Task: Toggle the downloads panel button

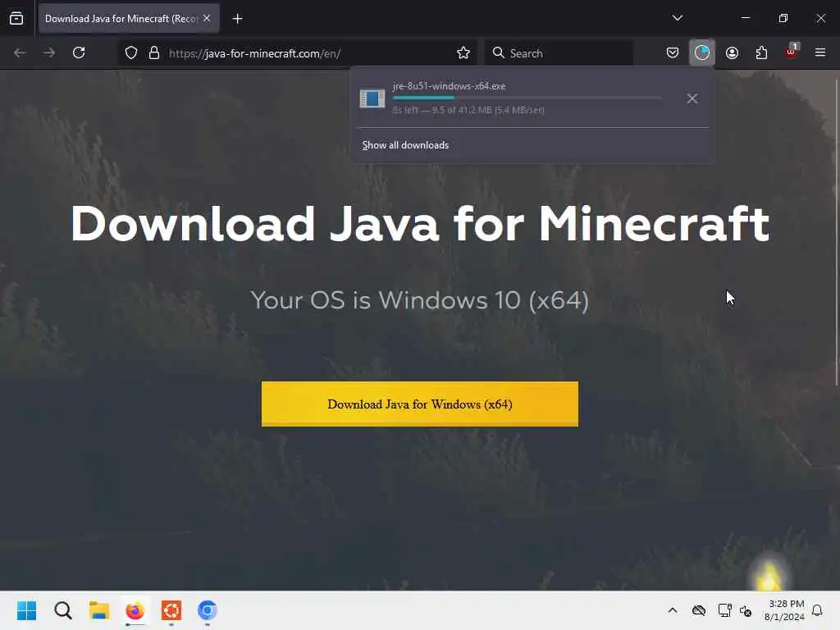Action: (702, 53)
